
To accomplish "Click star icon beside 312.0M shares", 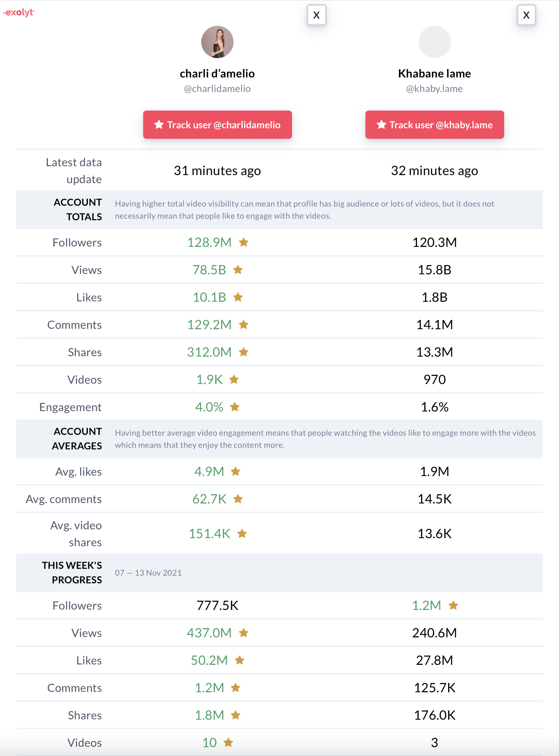I will tap(244, 352).
